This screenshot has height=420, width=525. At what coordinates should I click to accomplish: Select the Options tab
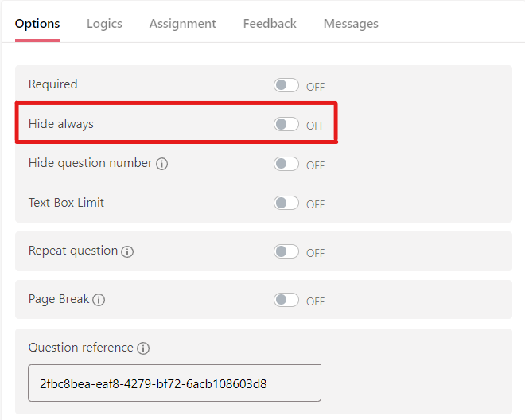(x=37, y=24)
